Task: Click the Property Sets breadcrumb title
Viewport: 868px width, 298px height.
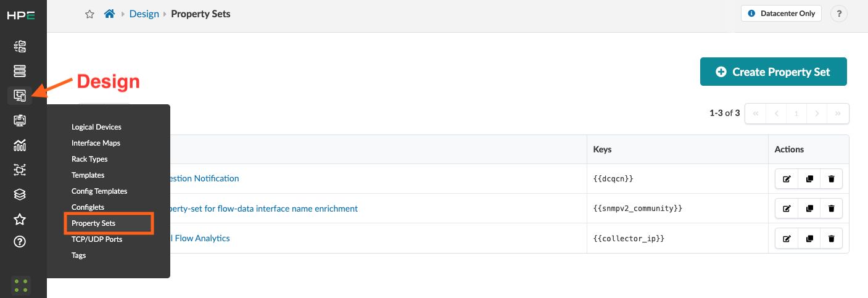Action: click(x=200, y=14)
